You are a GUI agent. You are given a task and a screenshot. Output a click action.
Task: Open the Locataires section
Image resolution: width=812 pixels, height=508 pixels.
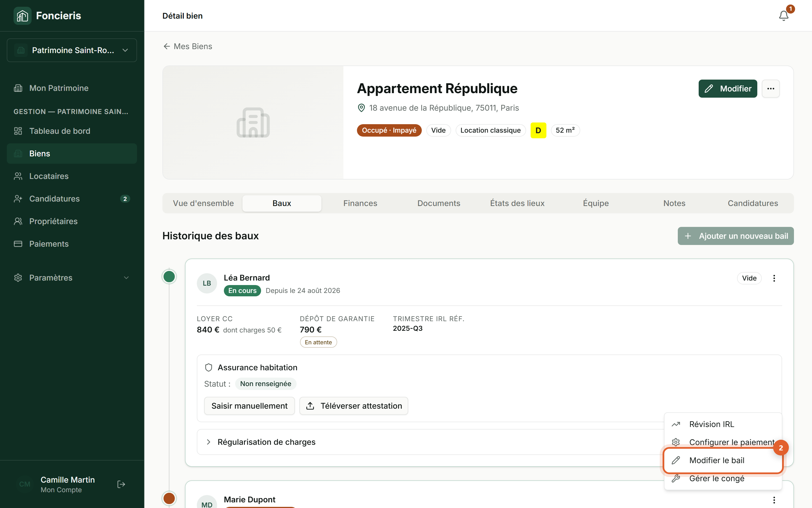point(72,176)
